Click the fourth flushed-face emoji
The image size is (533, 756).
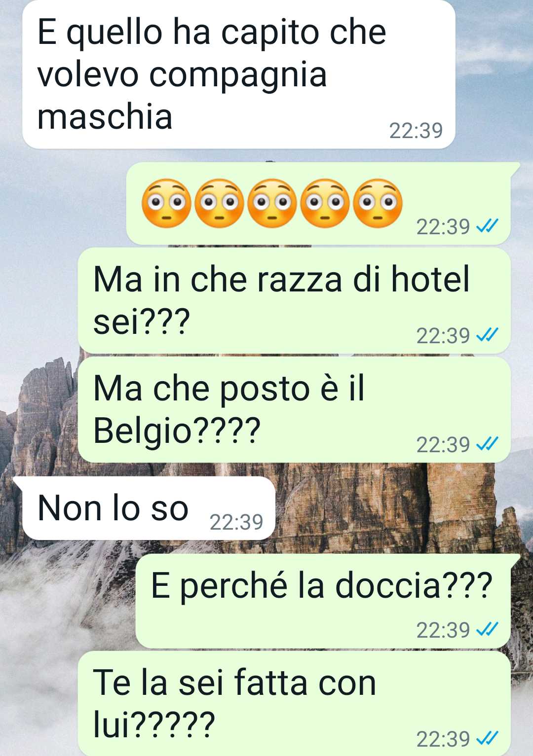pyautogui.click(x=325, y=203)
